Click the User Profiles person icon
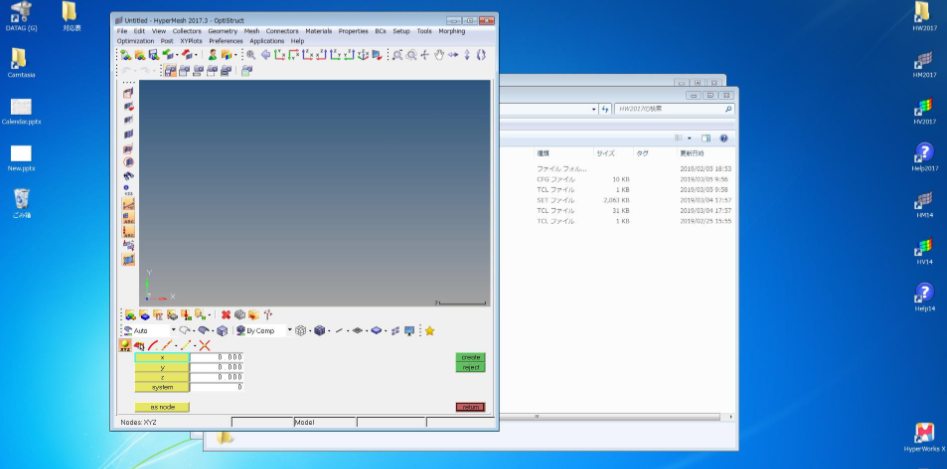This screenshot has height=469, width=947. click(213, 55)
